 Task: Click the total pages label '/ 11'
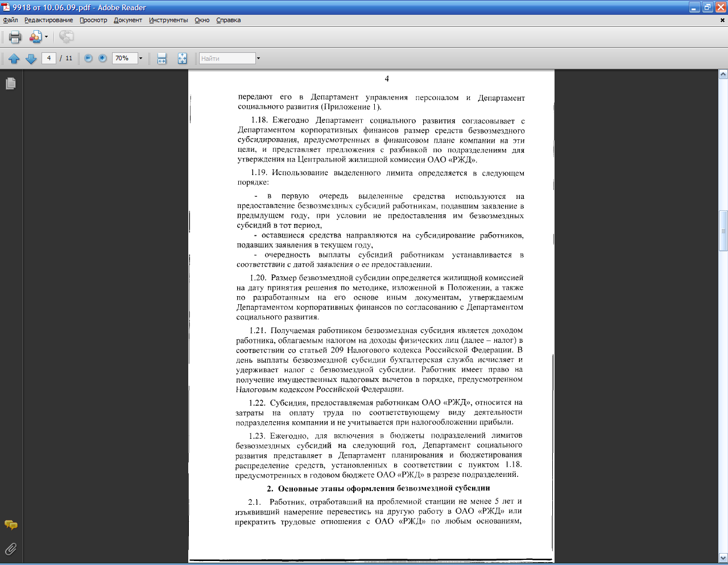[66, 58]
